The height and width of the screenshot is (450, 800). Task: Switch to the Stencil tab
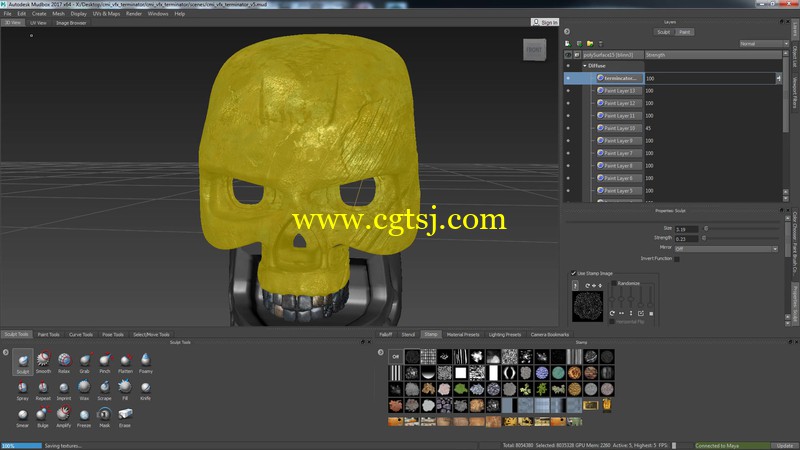click(408, 335)
